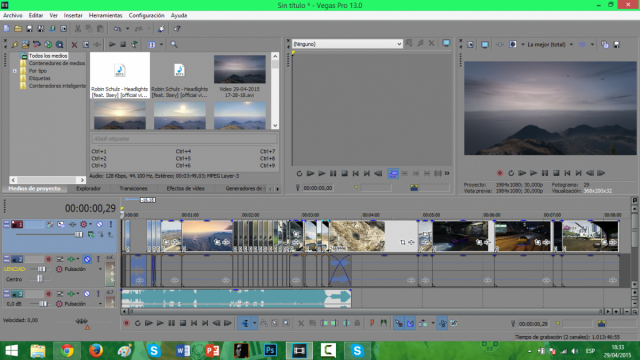Click the New project icon
Image resolution: width=640 pixels, height=360 pixels.
click(x=7, y=29)
